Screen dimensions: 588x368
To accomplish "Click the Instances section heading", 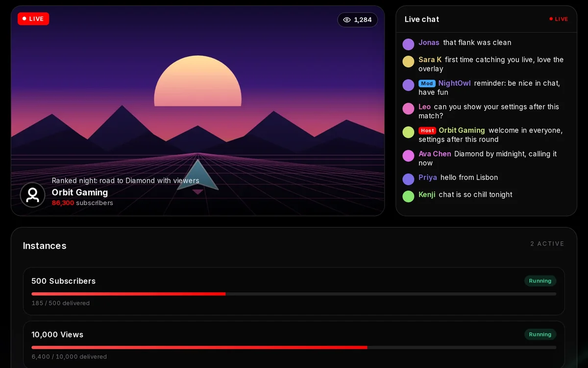I will point(45,246).
